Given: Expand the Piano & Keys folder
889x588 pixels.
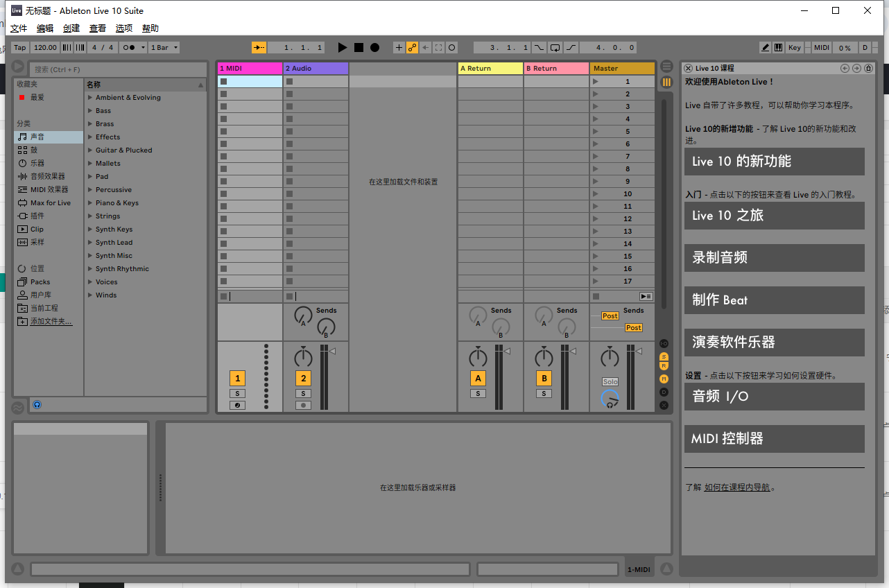Looking at the screenshot, I should click(x=90, y=203).
